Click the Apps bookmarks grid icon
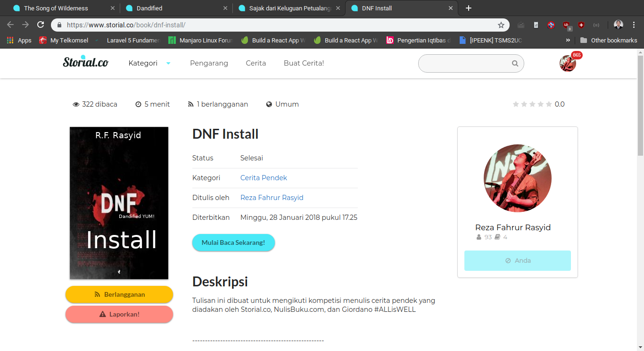644x351 pixels. (10, 41)
